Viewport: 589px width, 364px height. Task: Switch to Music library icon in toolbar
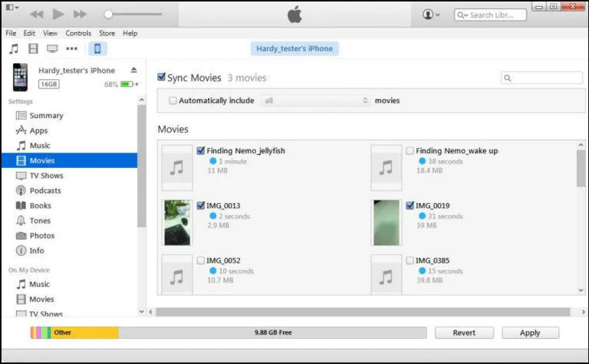pyautogui.click(x=14, y=48)
